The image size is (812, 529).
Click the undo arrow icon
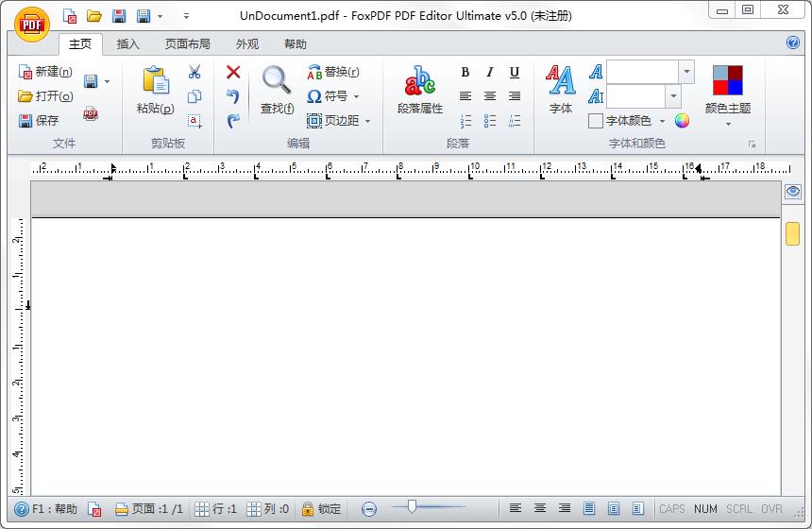(233, 96)
